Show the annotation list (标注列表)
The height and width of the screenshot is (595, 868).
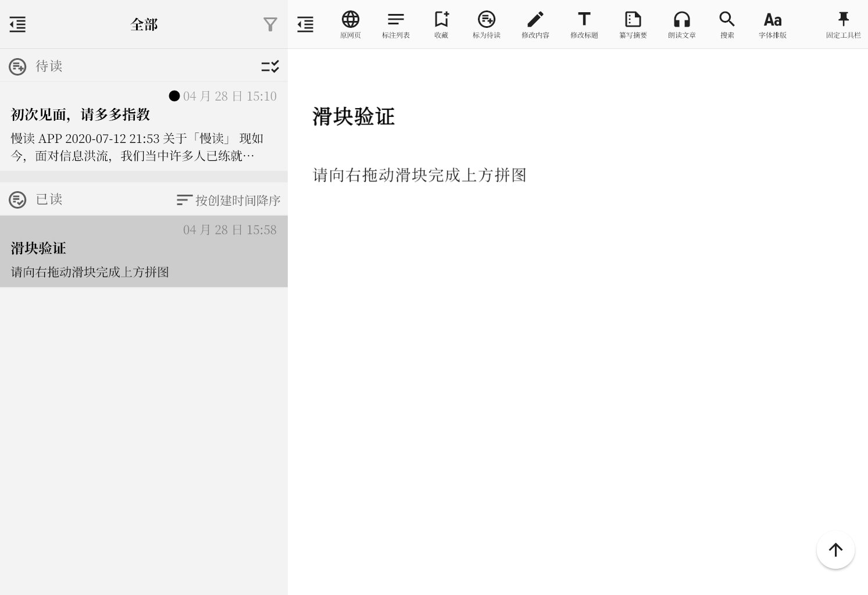point(396,24)
